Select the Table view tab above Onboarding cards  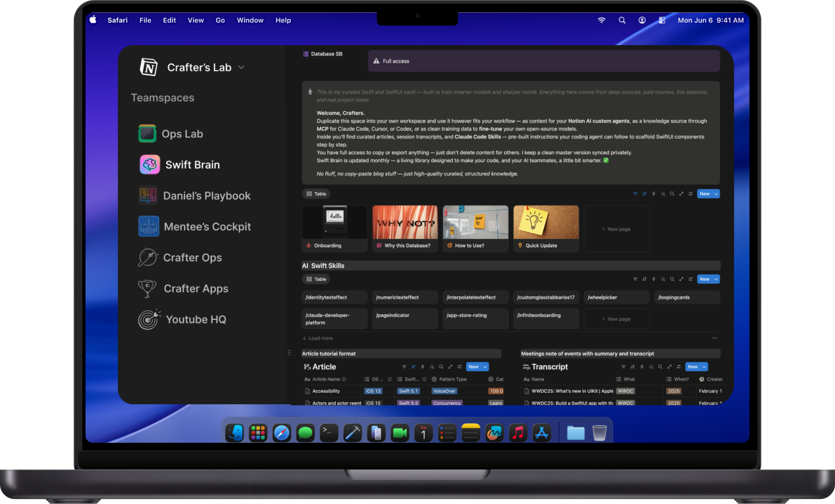(316, 194)
